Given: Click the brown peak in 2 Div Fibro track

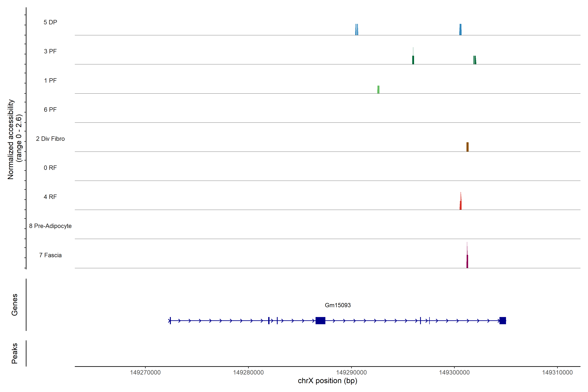Looking at the screenshot, I should pos(467,147).
